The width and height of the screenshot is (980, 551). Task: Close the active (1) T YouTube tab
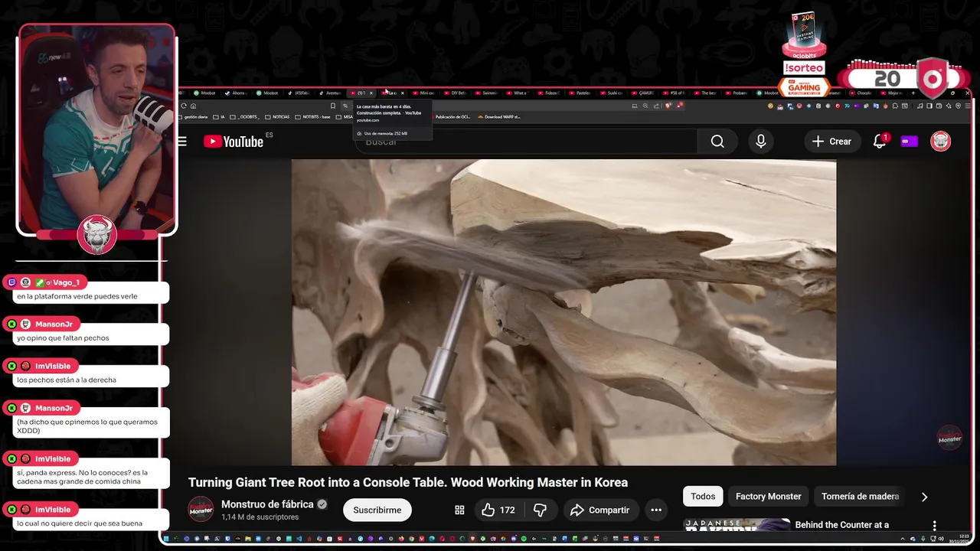click(x=371, y=93)
